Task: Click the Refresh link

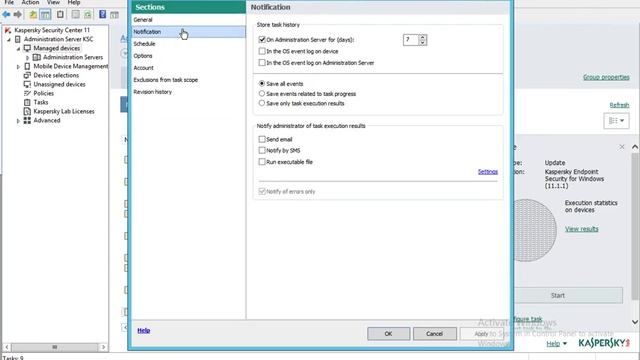Action: pyautogui.click(x=619, y=105)
